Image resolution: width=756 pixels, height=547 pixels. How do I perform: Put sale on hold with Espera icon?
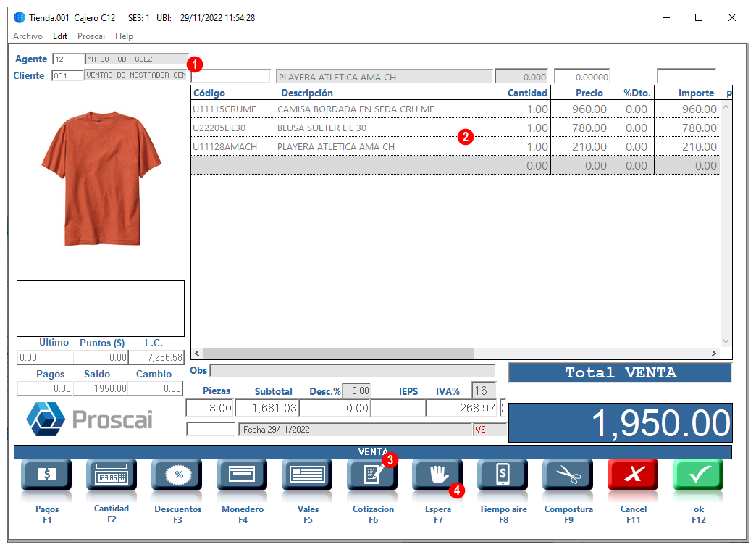[437, 475]
